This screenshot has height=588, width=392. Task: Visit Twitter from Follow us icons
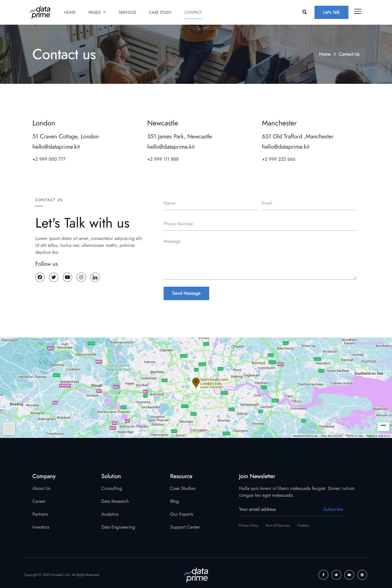point(54,277)
